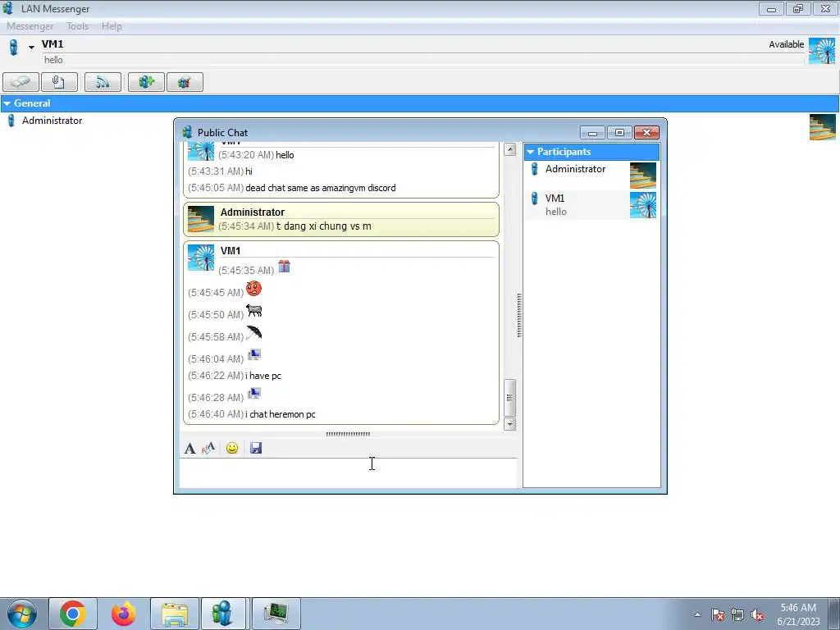
Task: Collapse the Participants panel header
Action: [x=591, y=152]
